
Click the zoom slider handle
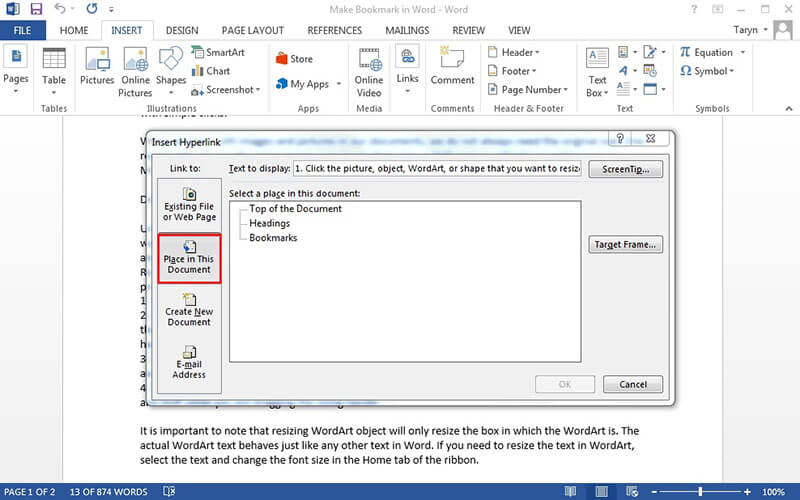pyautogui.click(x=700, y=492)
